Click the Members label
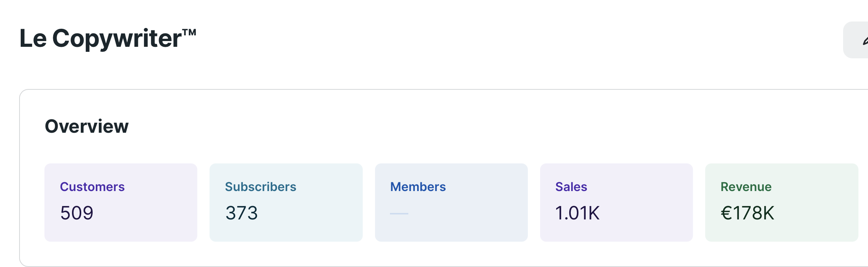Image resolution: width=868 pixels, height=267 pixels. tap(418, 187)
